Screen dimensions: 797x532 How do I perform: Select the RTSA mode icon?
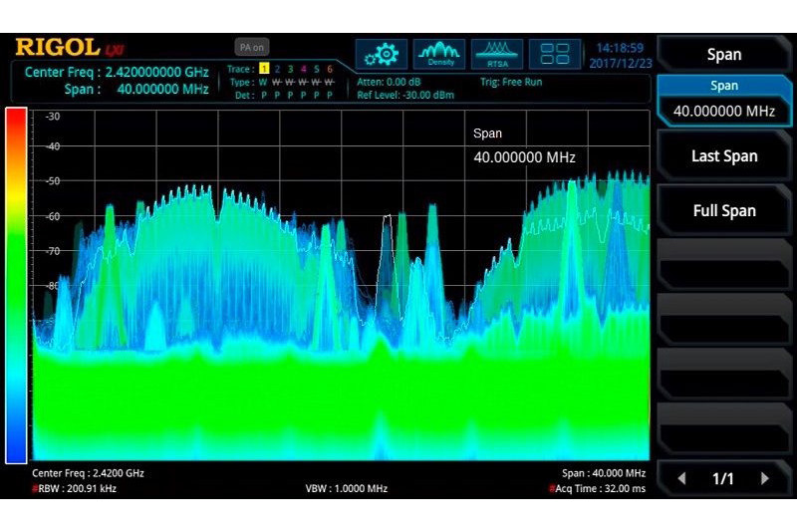tap(497, 53)
